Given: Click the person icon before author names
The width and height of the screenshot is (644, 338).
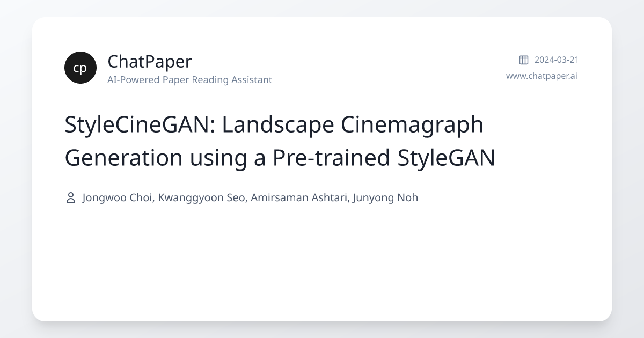Looking at the screenshot, I should (70, 198).
